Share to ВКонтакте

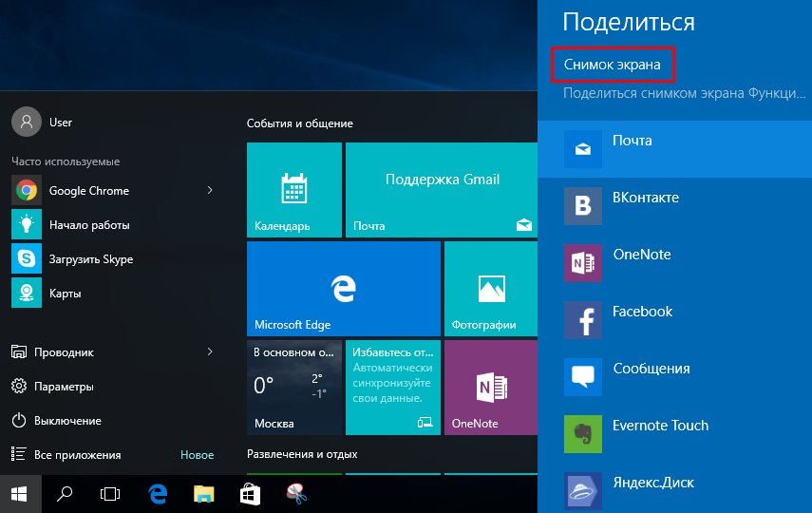(x=675, y=206)
